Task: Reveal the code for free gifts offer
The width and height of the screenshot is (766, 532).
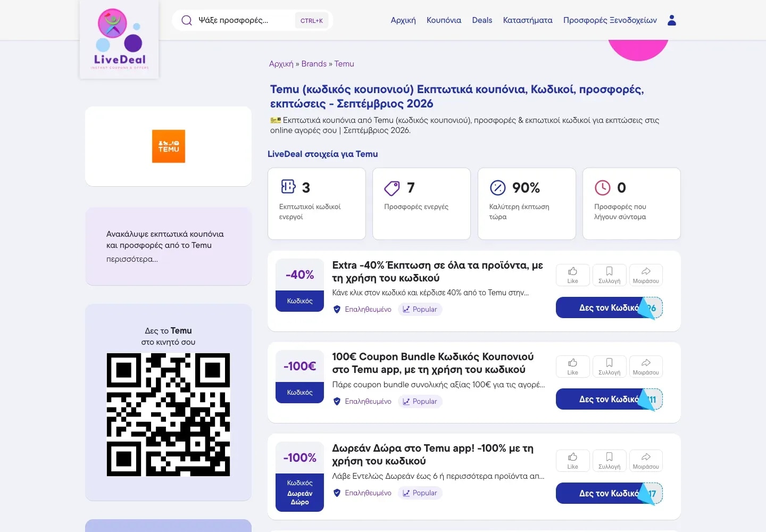Action: coord(609,493)
